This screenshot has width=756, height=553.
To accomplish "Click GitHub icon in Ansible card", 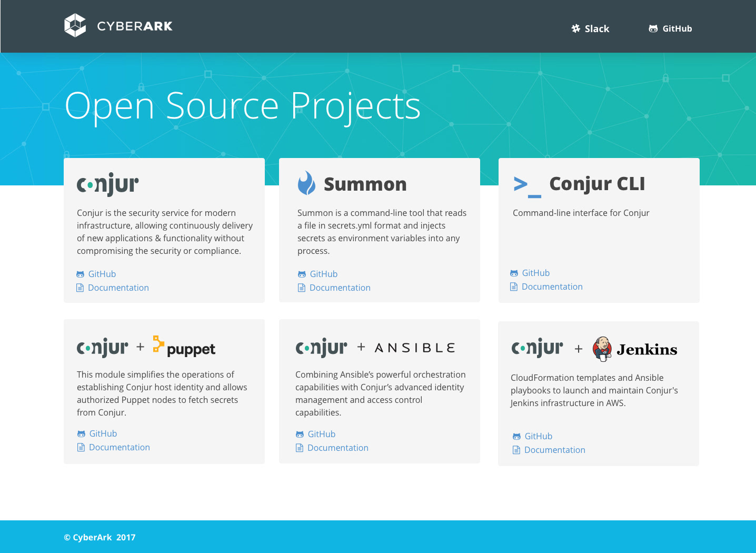I will (x=300, y=434).
